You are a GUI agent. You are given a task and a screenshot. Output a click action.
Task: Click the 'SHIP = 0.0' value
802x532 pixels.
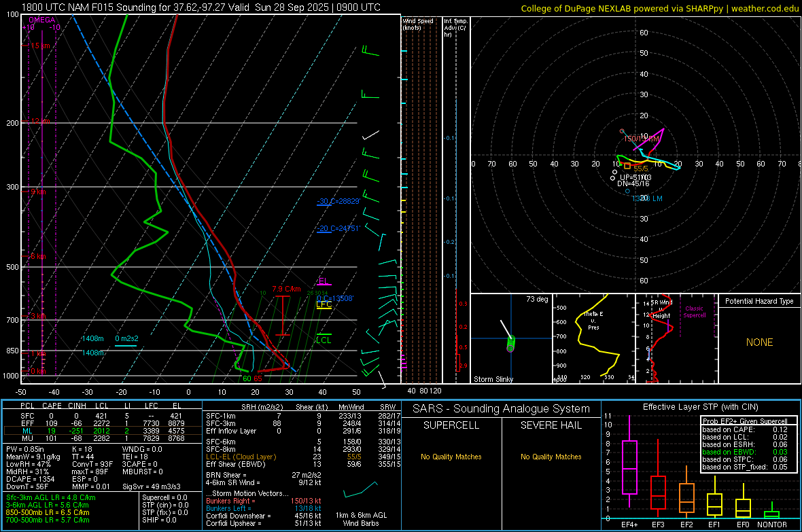click(x=159, y=520)
